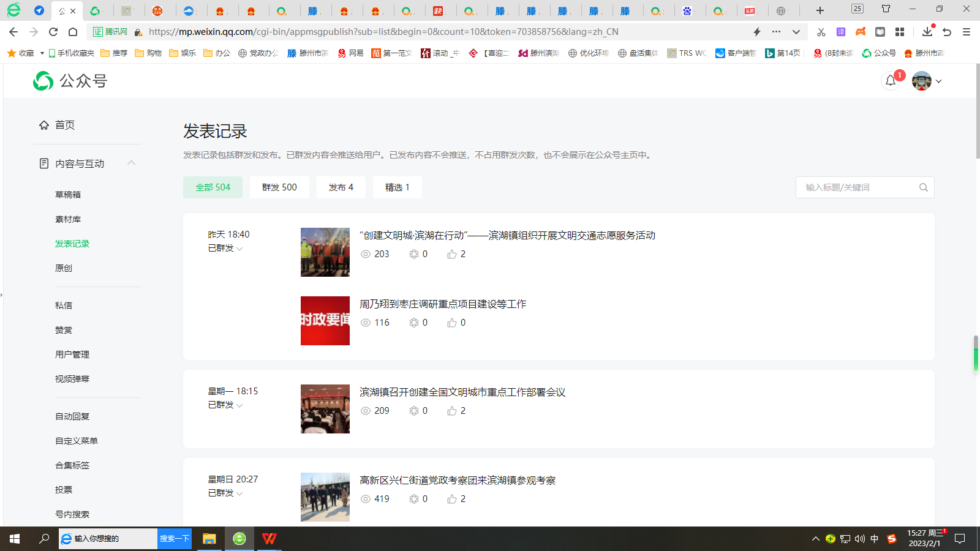Select the 精选 1 tab
The width and height of the screenshot is (980, 551).
(x=397, y=187)
